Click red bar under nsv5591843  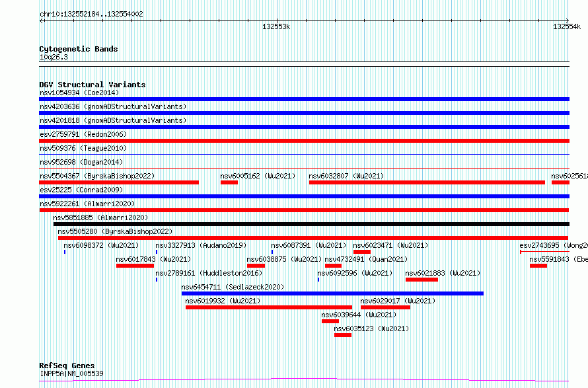coord(538,266)
